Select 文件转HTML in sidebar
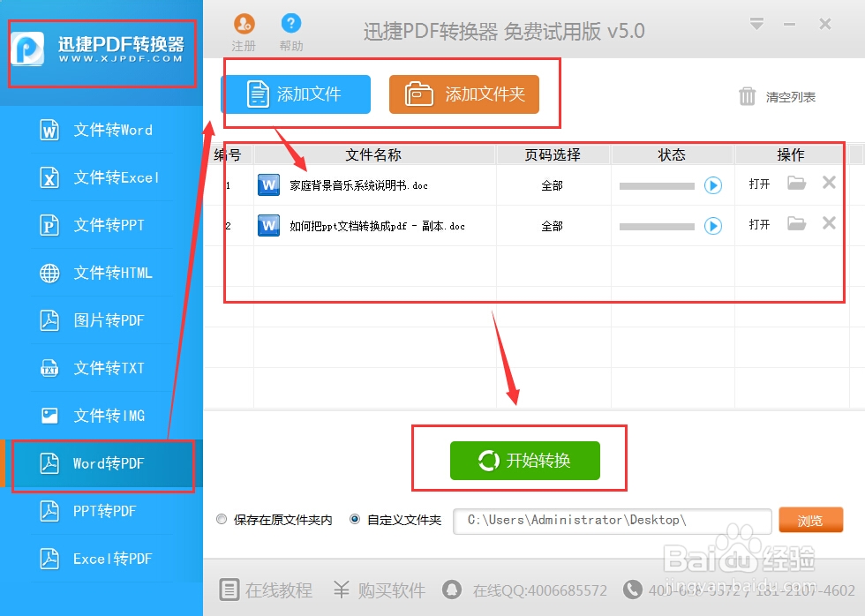The height and width of the screenshot is (616, 865). [x=102, y=273]
